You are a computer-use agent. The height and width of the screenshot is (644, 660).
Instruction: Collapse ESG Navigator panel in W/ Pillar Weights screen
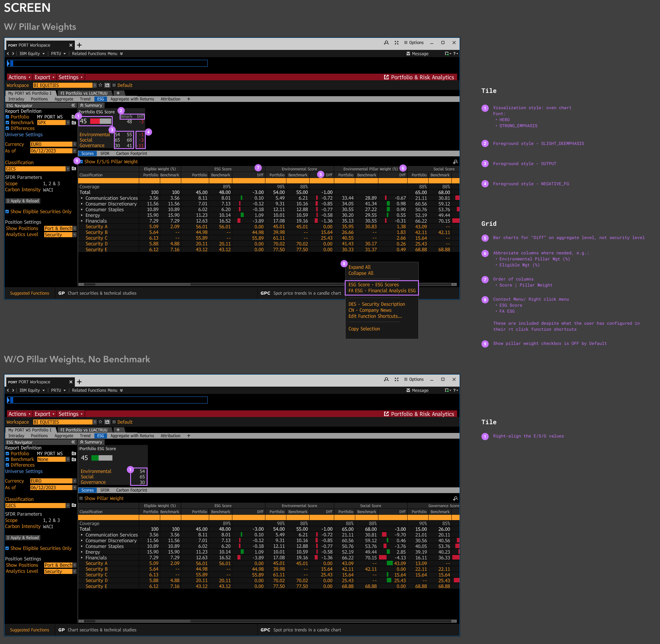pyautogui.click(x=73, y=106)
